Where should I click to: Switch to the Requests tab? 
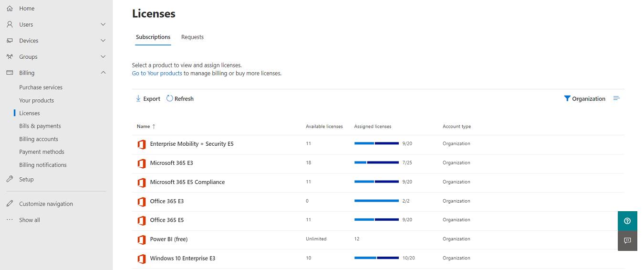click(x=192, y=37)
